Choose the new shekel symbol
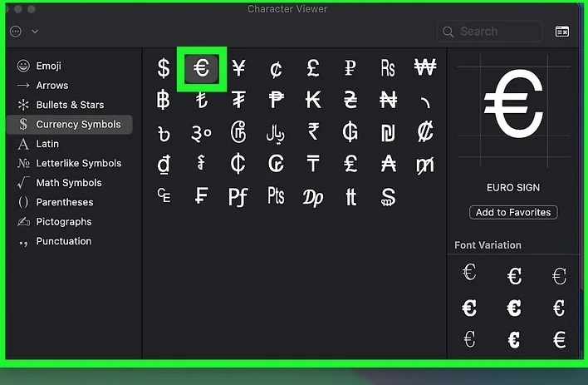Screen dimensions: 588x385 click(388, 132)
